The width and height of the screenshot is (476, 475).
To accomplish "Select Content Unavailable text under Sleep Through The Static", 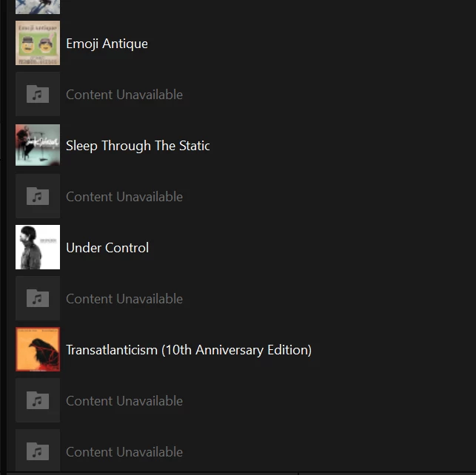I will coord(124,197).
